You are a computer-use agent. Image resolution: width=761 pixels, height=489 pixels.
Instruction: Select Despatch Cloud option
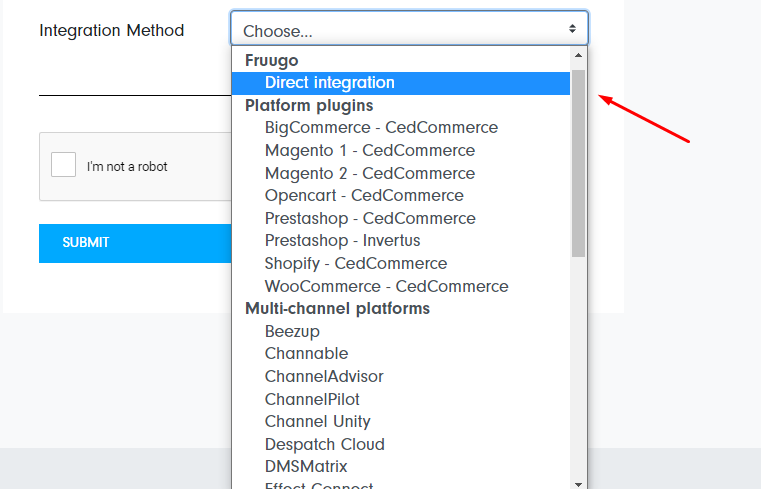pos(400,444)
